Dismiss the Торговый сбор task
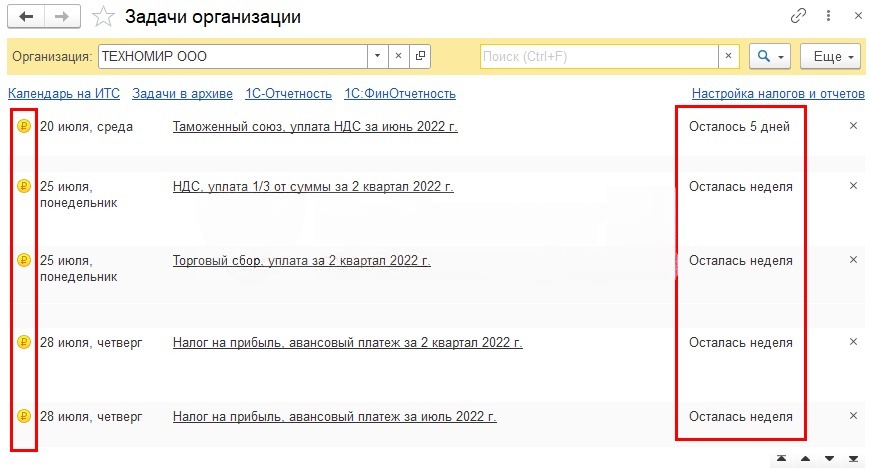 point(853,260)
